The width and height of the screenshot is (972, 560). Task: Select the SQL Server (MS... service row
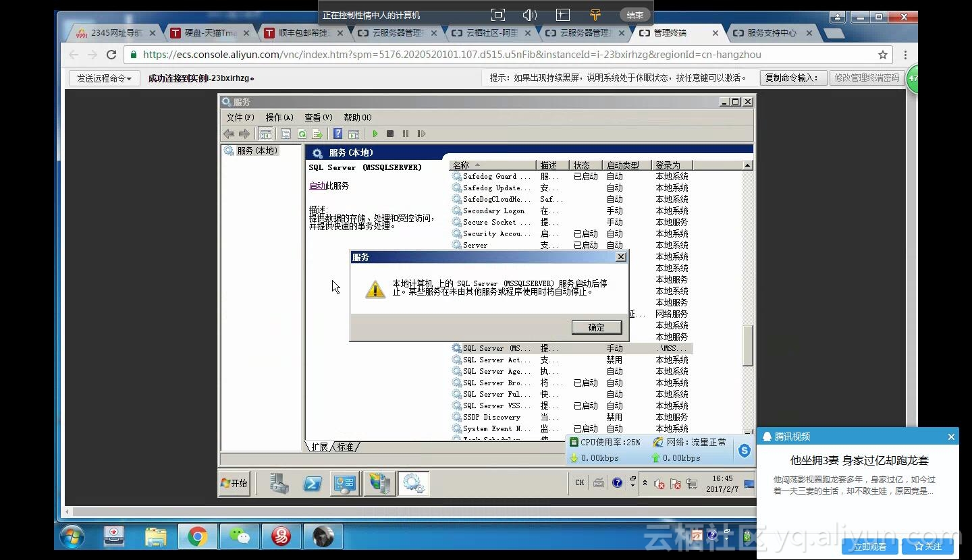tap(572, 348)
